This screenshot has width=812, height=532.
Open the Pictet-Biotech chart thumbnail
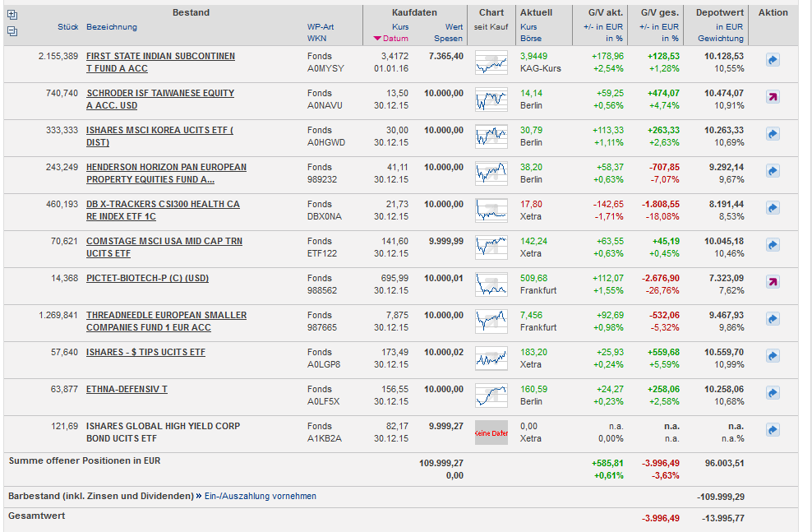pos(491,284)
